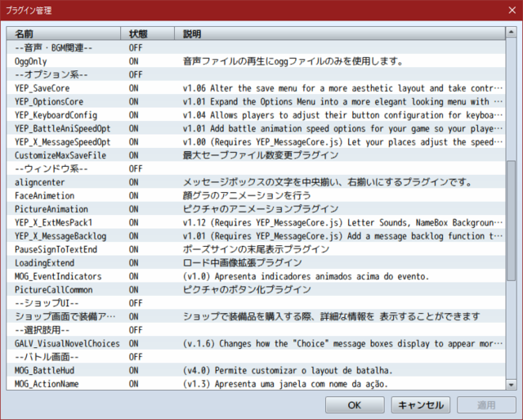
Task: Select the ショップ画面で装備ア… plugin
Action: (x=256, y=316)
